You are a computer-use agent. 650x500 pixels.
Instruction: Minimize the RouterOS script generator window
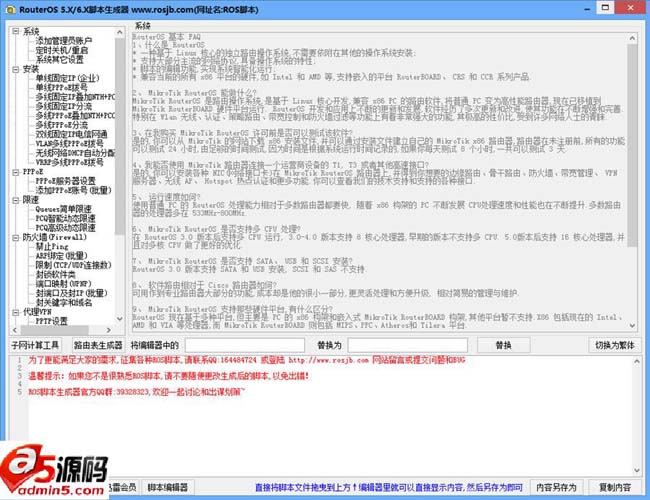coord(587,8)
